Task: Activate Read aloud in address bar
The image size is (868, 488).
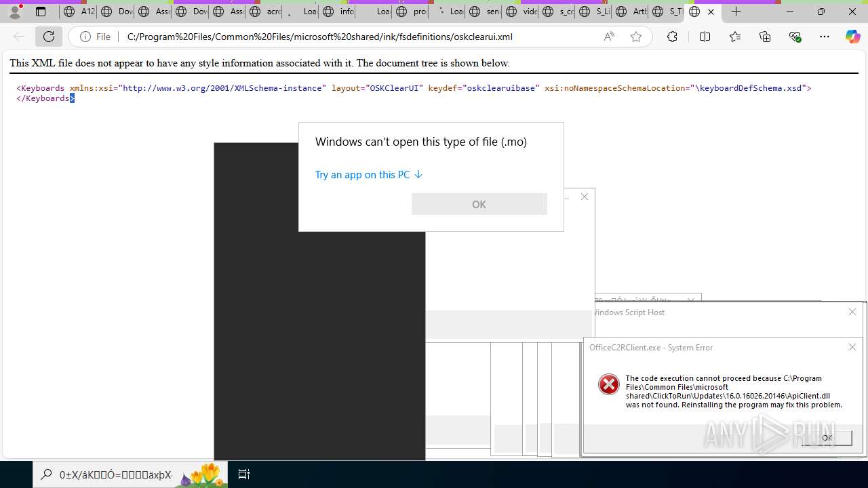Action: [609, 37]
